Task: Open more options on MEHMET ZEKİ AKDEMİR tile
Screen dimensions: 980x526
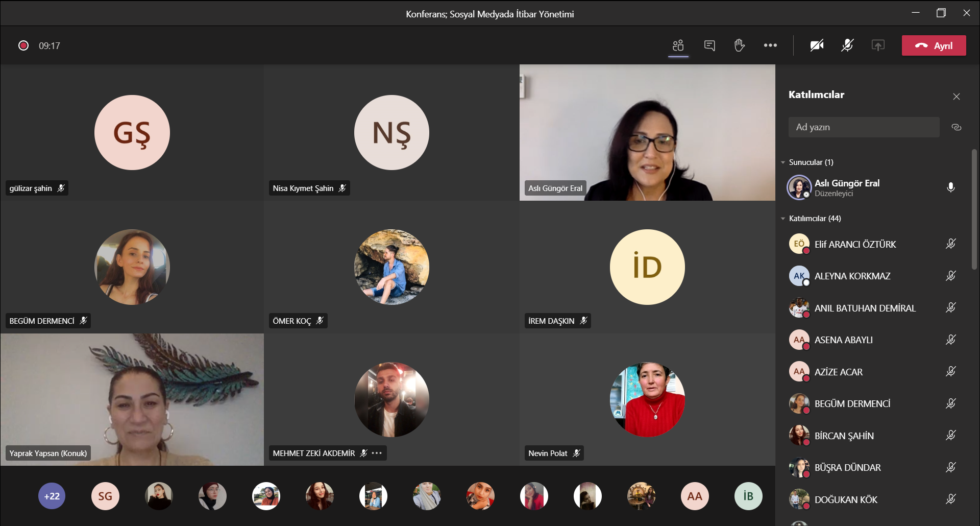Action: point(377,453)
